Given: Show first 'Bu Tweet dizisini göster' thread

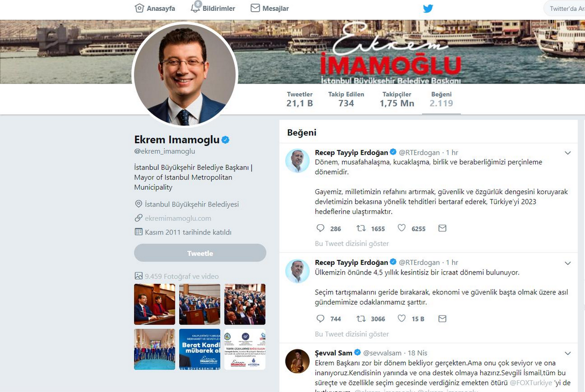Looking at the screenshot, I should point(352,243).
